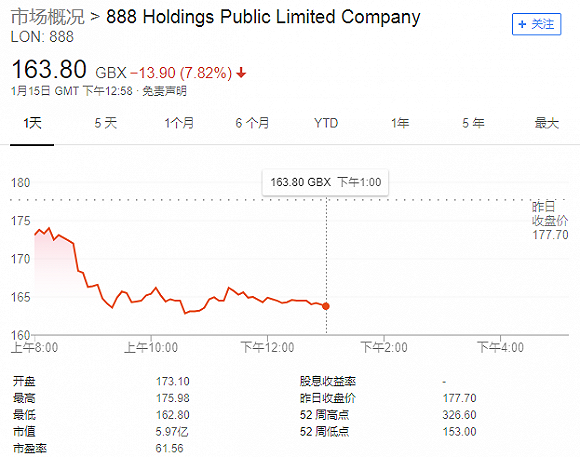Screen dimensions: 580x457
Task: Click the 上午10:00 time axis label
Action: (151, 347)
